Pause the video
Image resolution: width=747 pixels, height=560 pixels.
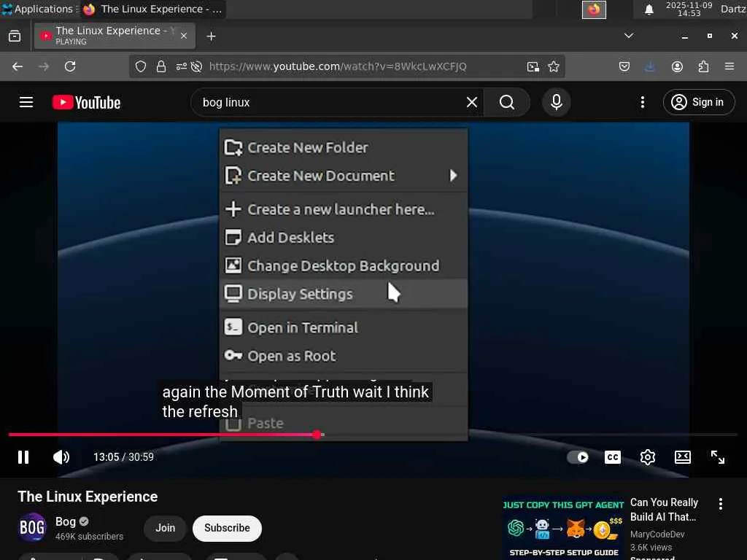[23, 457]
